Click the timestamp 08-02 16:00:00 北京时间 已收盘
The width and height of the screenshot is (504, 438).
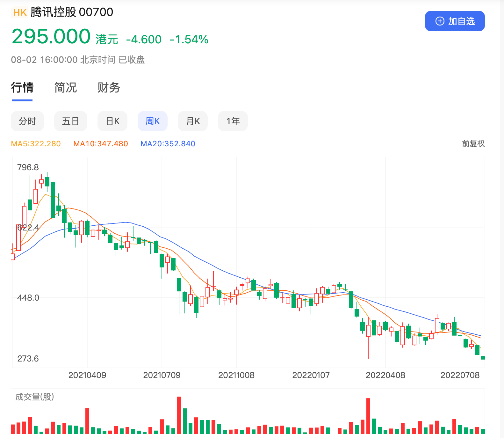tap(78, 60)
